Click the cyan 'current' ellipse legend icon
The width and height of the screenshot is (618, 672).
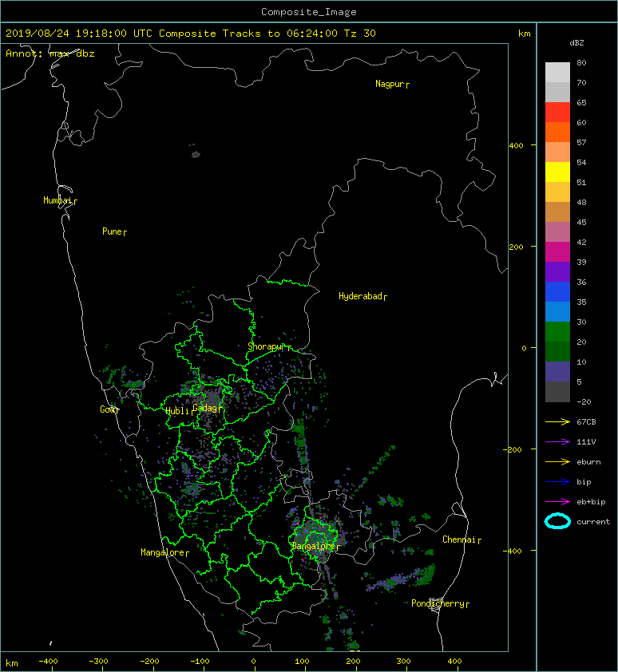[557, 521]
